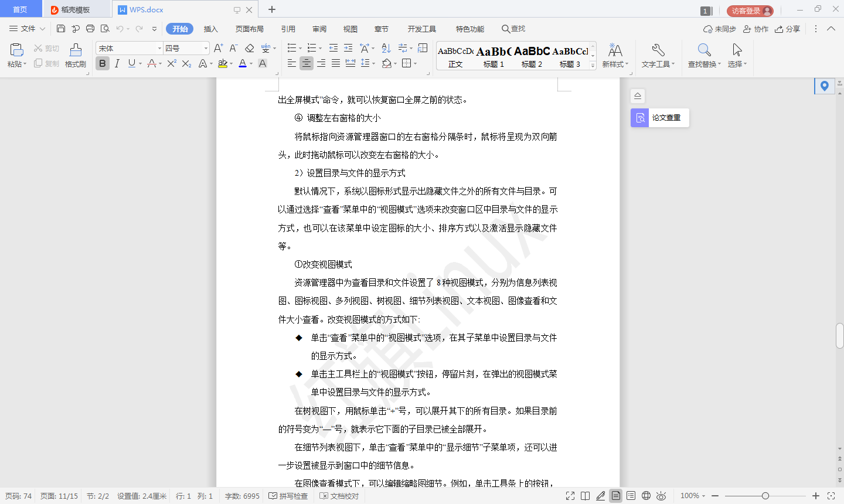The height and width of the screenshot is (504, 844).
Task: Toggle writing mode pen icon in status bar
Action: [601, 496]
